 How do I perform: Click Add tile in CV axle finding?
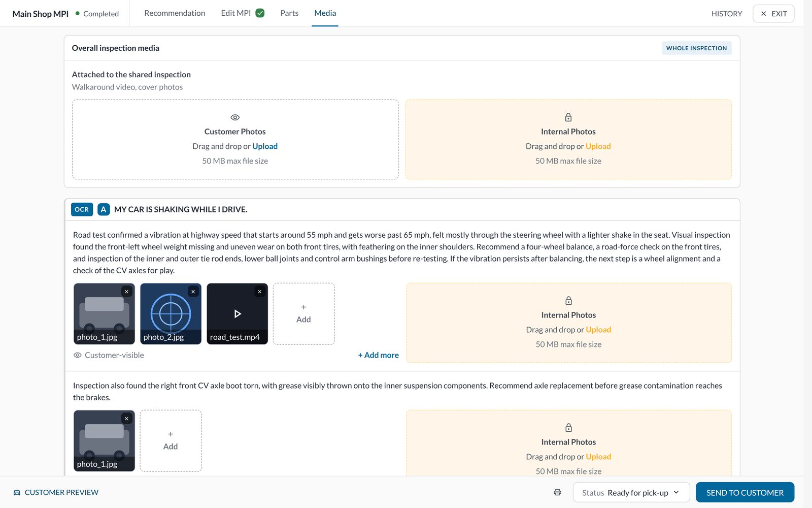[x=171, y=441]
